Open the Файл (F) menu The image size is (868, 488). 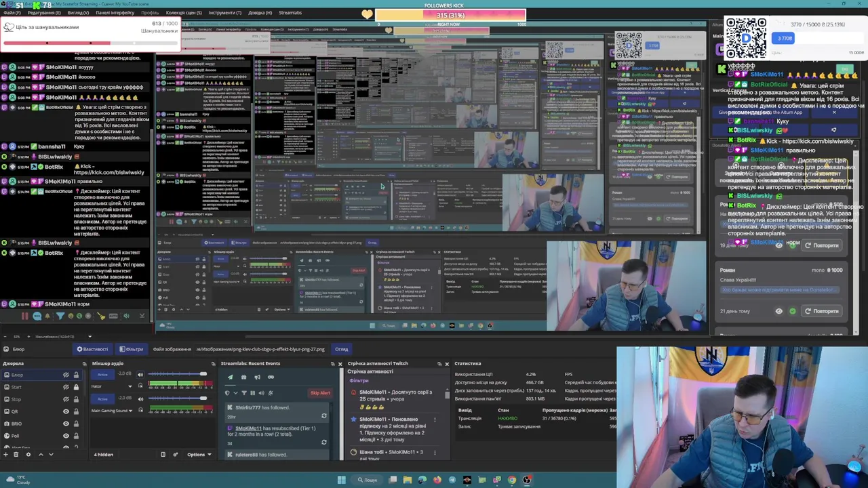[12, 12]
